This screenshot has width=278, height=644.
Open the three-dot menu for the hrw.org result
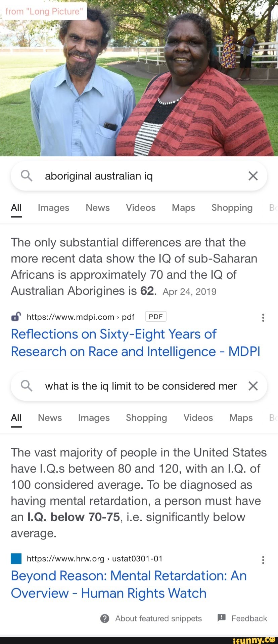pyautogui.click(x=263, y=560)
